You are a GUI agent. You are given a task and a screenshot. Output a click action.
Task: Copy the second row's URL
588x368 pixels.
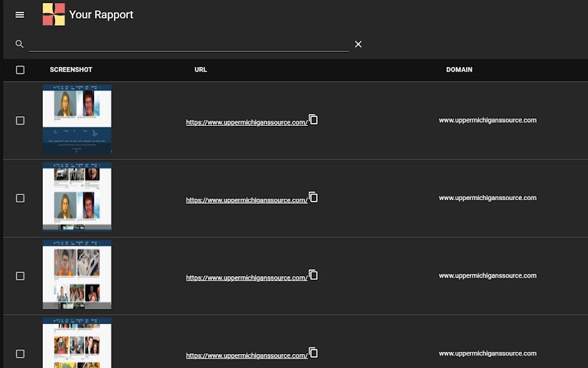pyautogui.click(x=313, y=197)
